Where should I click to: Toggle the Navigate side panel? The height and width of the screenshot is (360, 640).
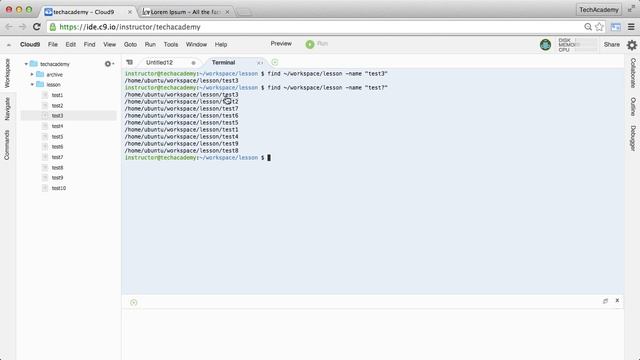click(7, 109)
